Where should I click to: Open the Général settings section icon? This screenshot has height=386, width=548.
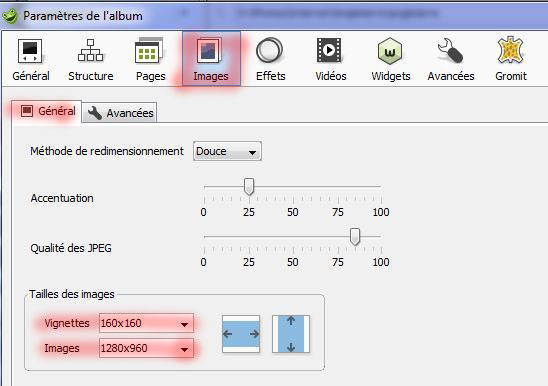30,59
